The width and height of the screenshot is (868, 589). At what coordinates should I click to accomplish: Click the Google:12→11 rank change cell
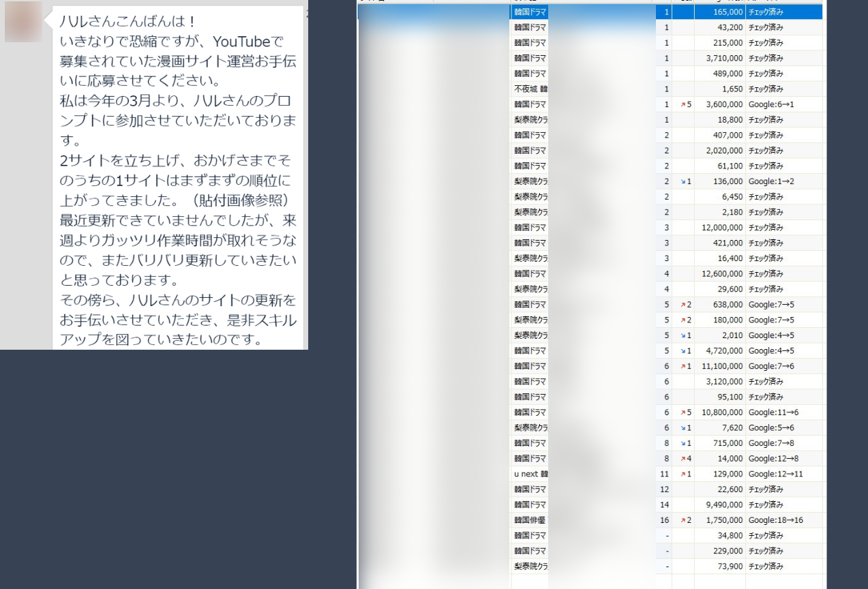click(775, 474)
